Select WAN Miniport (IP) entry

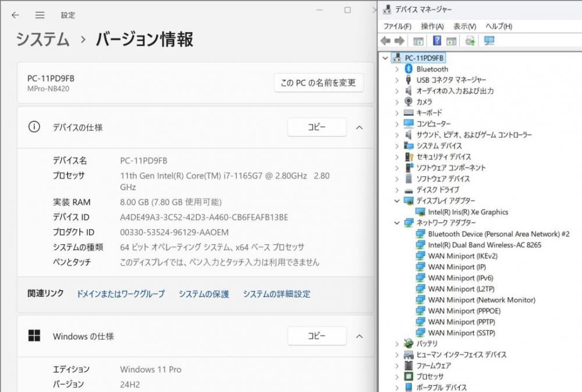coord(457,267)
